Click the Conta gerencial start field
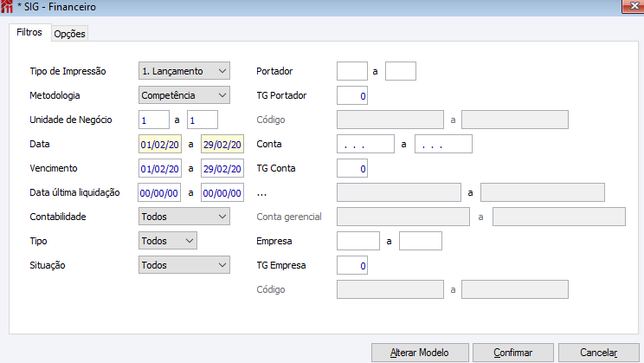The width and height of the screenshot is (644, 363). coord(403,217)
